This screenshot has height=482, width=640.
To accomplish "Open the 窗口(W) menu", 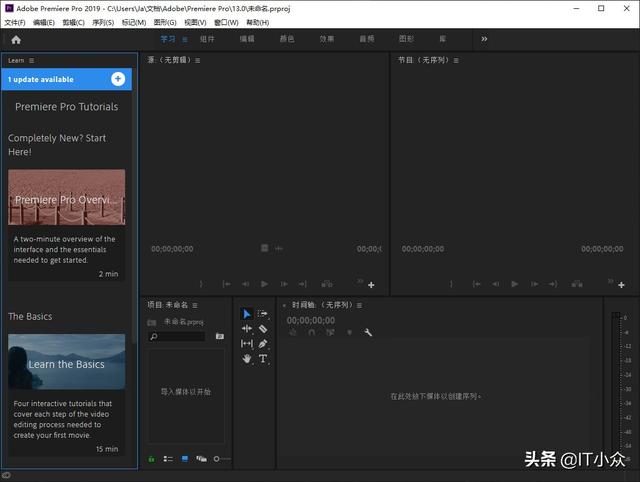I will click(x=226, y=22).
